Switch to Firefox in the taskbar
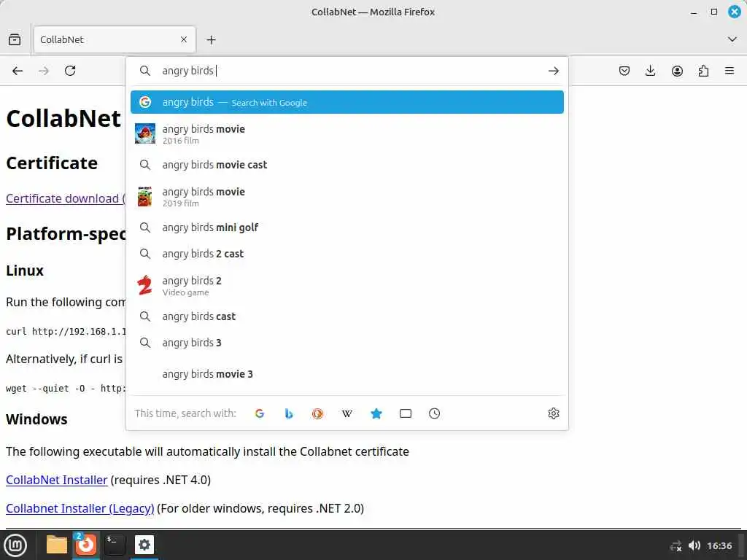This screenshot has height=560, width=747. 86,545
